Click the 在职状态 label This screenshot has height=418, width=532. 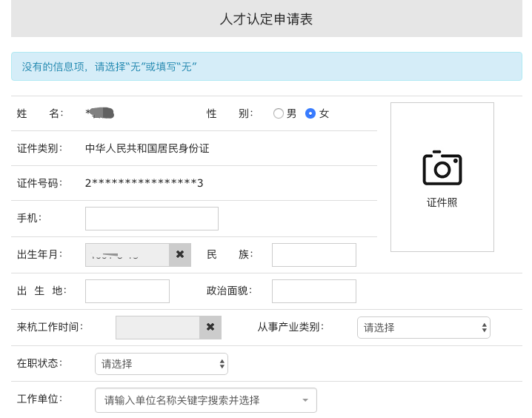point(40,363)
